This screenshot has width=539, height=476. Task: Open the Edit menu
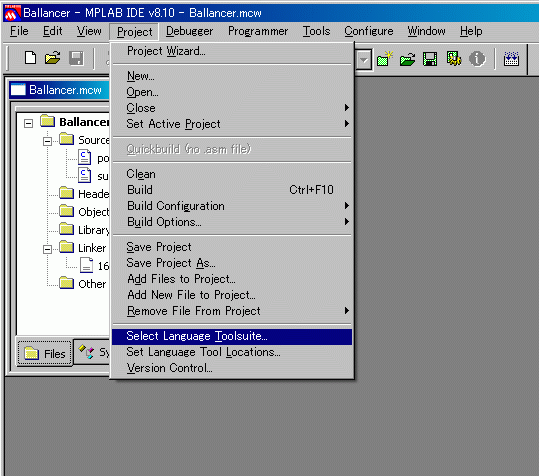point(52,31)
